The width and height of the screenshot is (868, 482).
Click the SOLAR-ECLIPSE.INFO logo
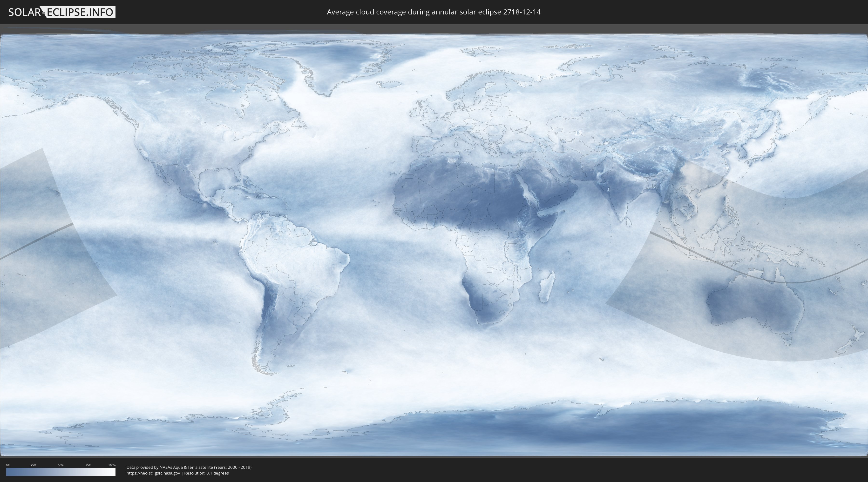(62, 12)
